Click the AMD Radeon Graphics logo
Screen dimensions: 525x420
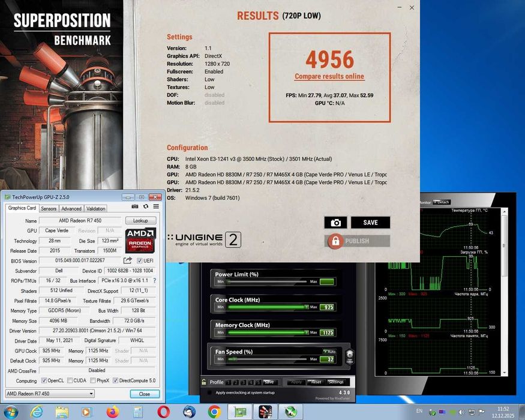[x=140, y=241]
